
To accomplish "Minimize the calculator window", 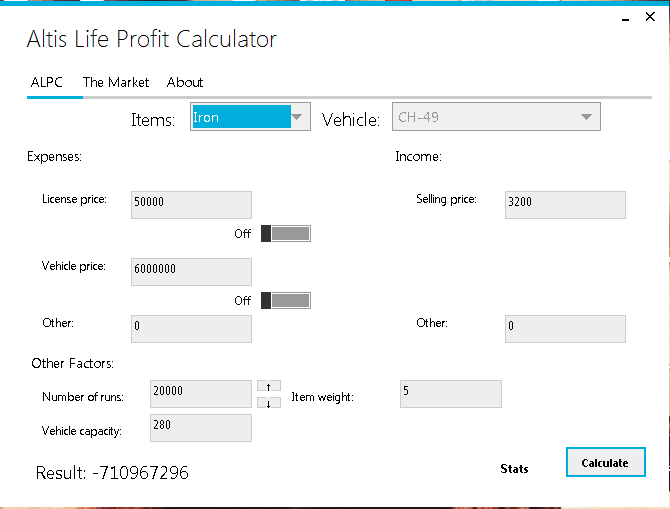I will (x=626, y=18).
